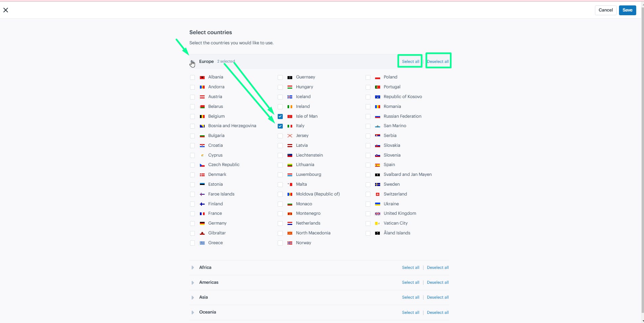Click the Netherlands flag icon
Image resolution: width=644 pixels, height=323 pixels.
(x=290, y=224)
